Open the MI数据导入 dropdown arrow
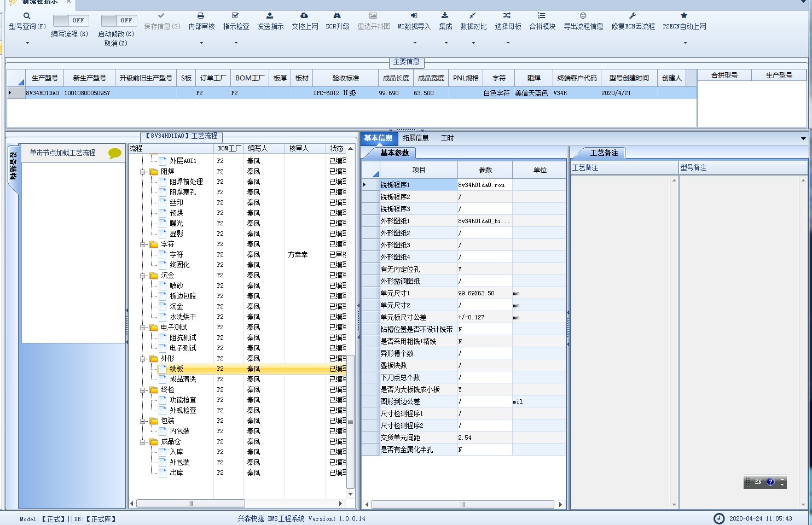 tap(414, 43)
